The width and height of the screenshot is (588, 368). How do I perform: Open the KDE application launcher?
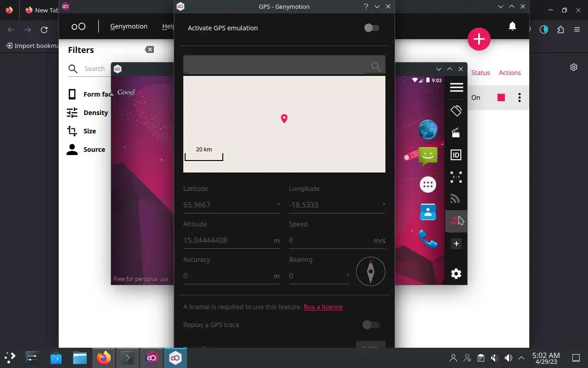click(x=10, y=357)
